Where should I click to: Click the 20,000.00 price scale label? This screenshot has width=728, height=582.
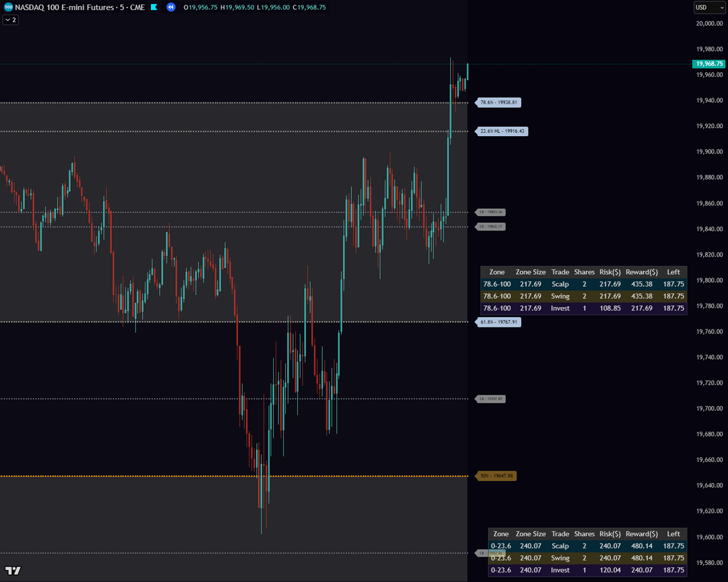point(709,24)
